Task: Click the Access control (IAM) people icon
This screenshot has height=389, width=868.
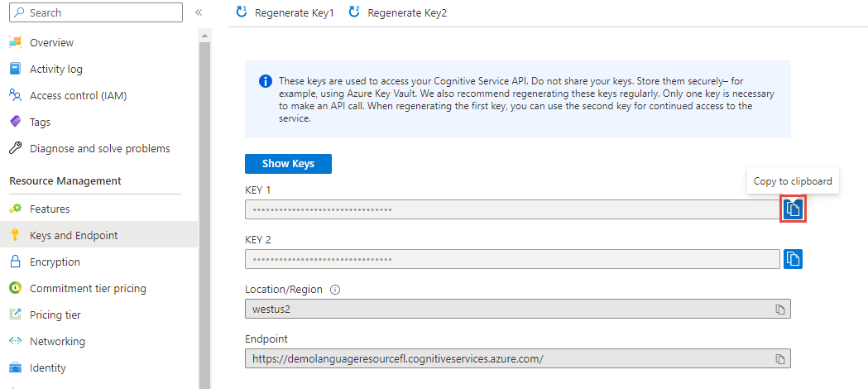Action: pos(16,95)
